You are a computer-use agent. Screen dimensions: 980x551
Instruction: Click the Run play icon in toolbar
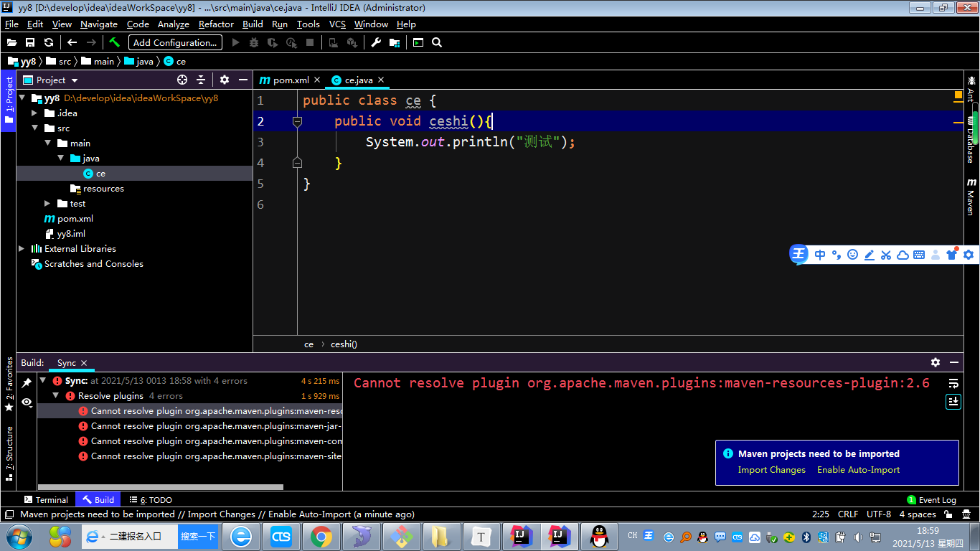(x=235, y=42)
